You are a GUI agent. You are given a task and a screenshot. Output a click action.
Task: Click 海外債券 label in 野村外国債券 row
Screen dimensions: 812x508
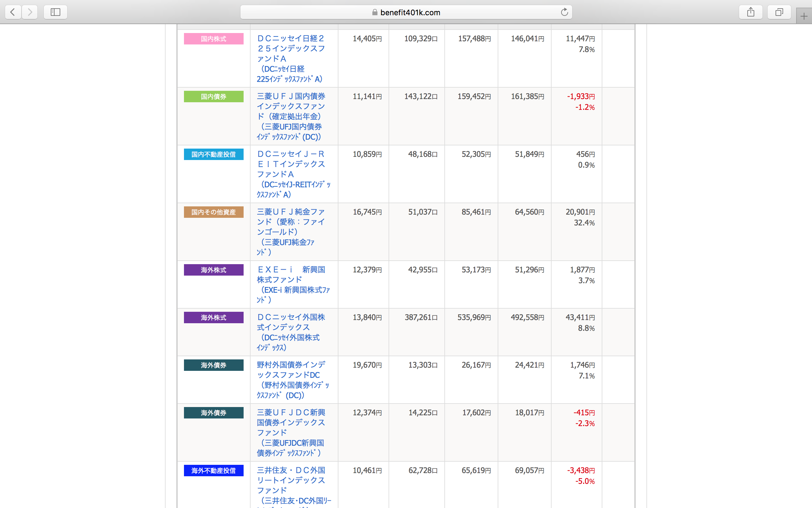click(213, 365)
